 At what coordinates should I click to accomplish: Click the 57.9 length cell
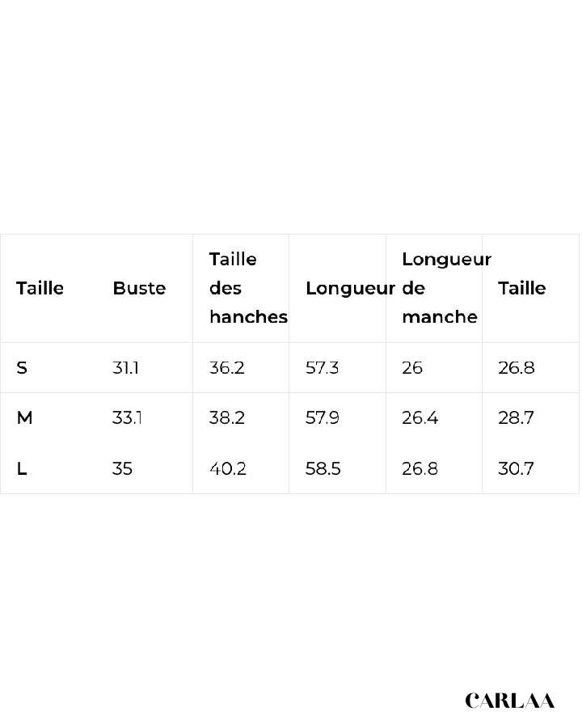[322, 418]
